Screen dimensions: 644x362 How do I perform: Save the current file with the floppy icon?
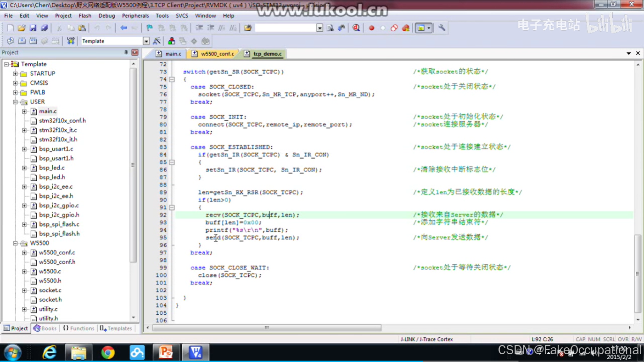[33, 28]
